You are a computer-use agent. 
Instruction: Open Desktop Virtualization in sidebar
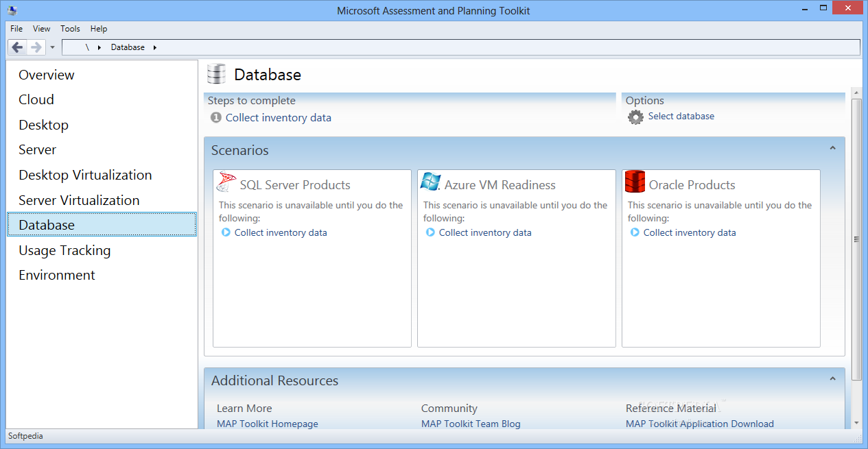tap(102, 175)
